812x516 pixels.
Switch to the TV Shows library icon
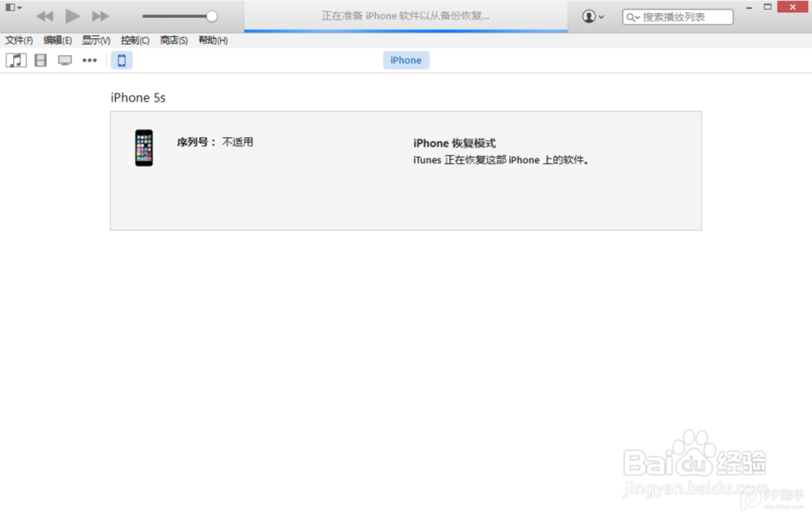[65, 61]
